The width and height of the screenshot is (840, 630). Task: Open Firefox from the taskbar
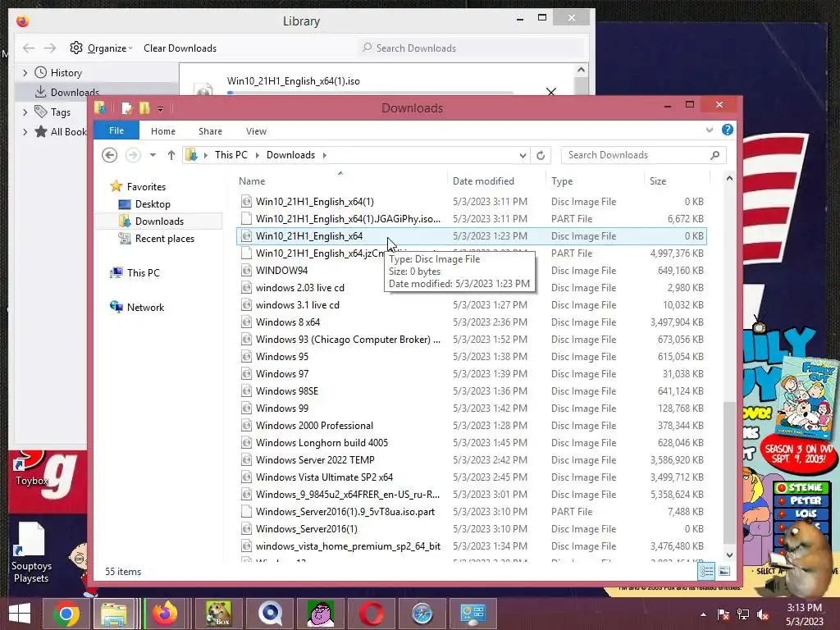click(165, 614)
